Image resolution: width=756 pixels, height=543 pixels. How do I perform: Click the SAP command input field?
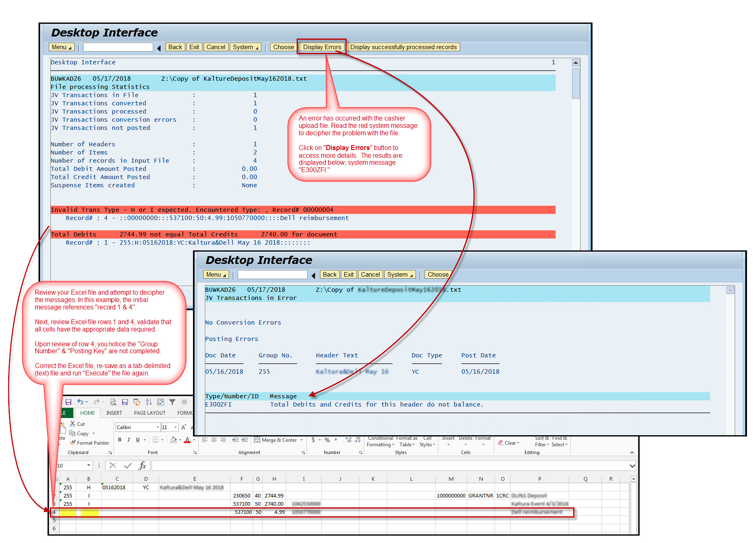118,47
